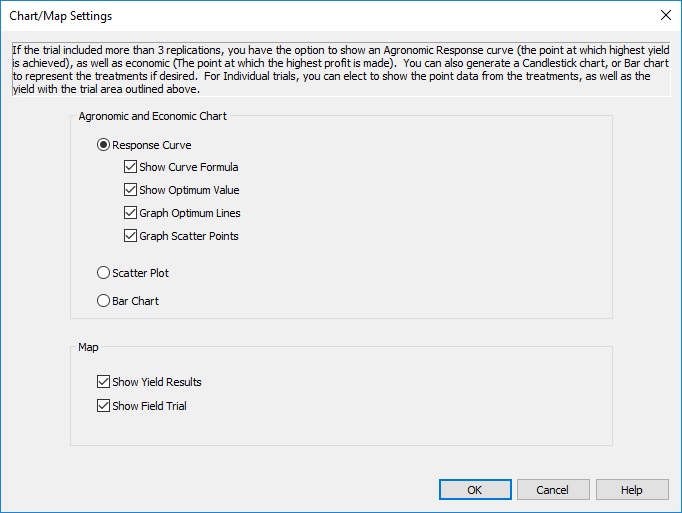The width and height of the screenshot is (682, 513).
Task: Toggle the Graph Optimum Lines checkbox
Action: 131,213
